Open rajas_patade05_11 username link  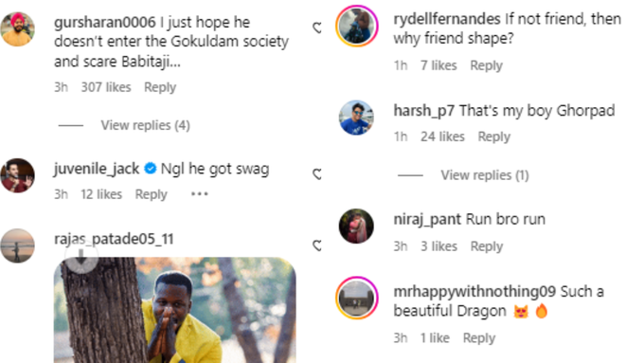[x=114, y=239]
